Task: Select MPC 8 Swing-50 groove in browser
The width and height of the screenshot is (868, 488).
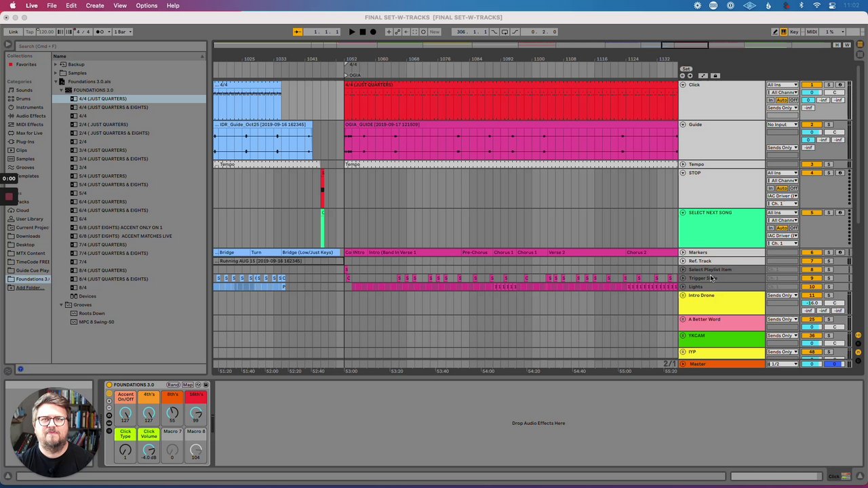Action: click(96, 322)
